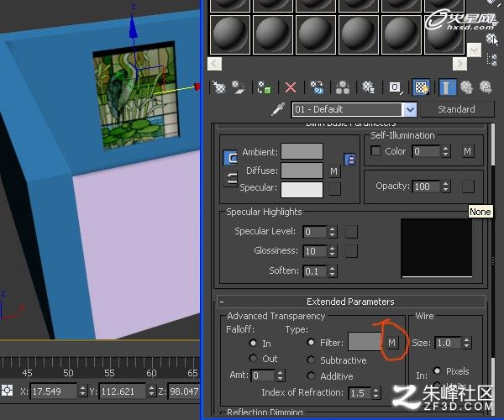Viewport: 504px width, 420px height.
Task: Click the Go to Parent icon
Action: (466, 87)
